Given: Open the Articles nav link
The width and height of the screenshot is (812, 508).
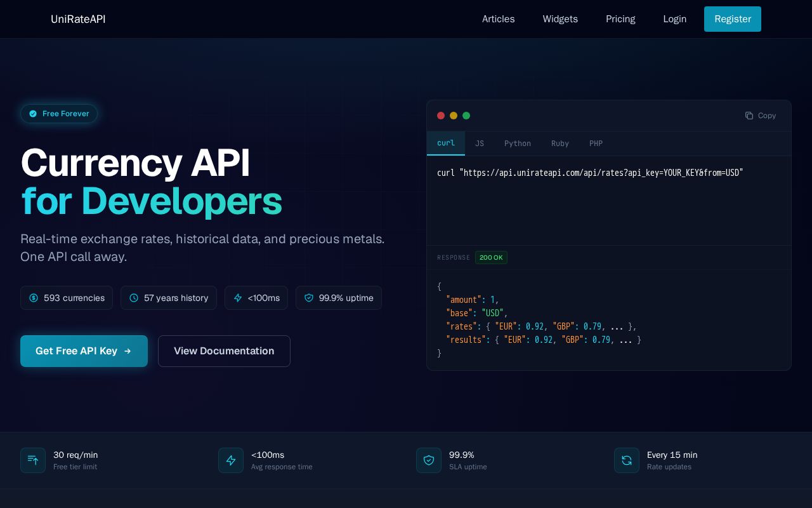Looking at the screenshot, I should [499, 19].
